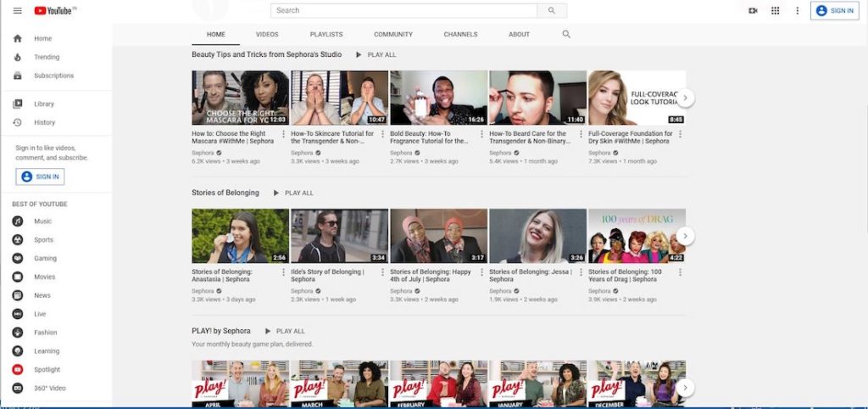
Task: Open the hamburger guide menu
Action: coord(17,11)
